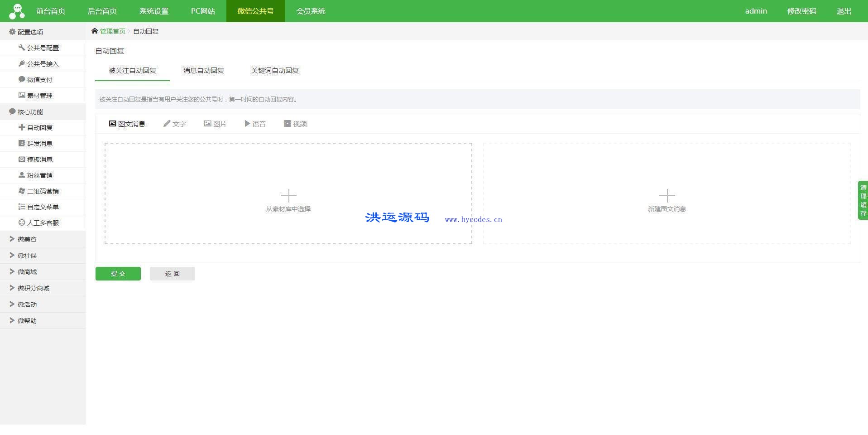The height and width of the screenshot is (435, 868).
Task: Click the site logo icon in header
Action: click(x=17, y=11)
